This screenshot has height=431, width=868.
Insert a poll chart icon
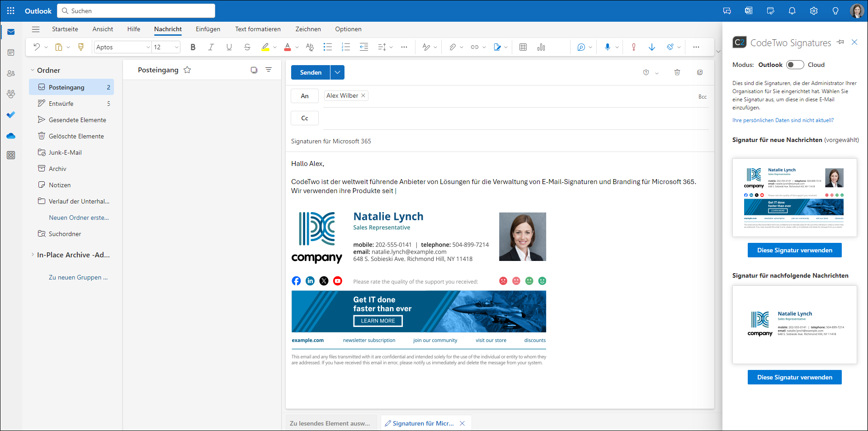coord(541,47)
